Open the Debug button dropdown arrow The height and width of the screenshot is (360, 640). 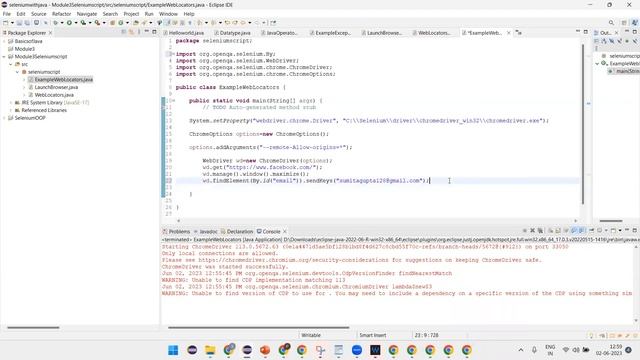[x=62, y=23]
